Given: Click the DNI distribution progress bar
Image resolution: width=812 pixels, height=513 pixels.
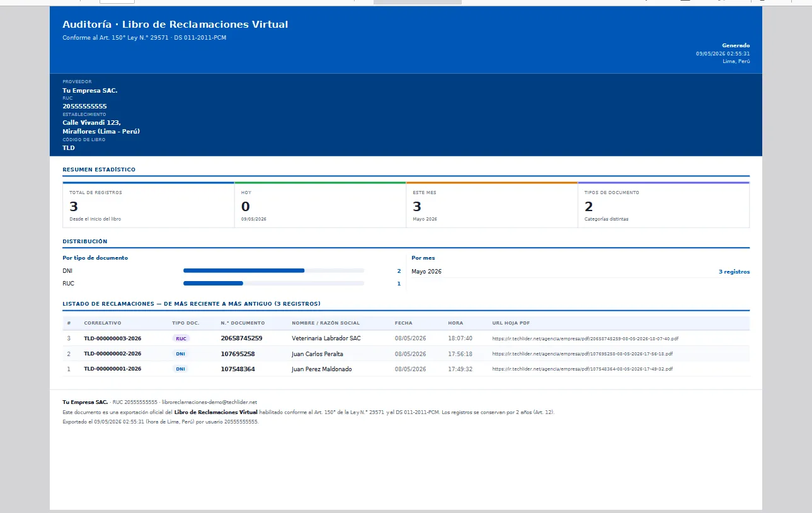Looking at the screenshot, I should tap(273, 270).
